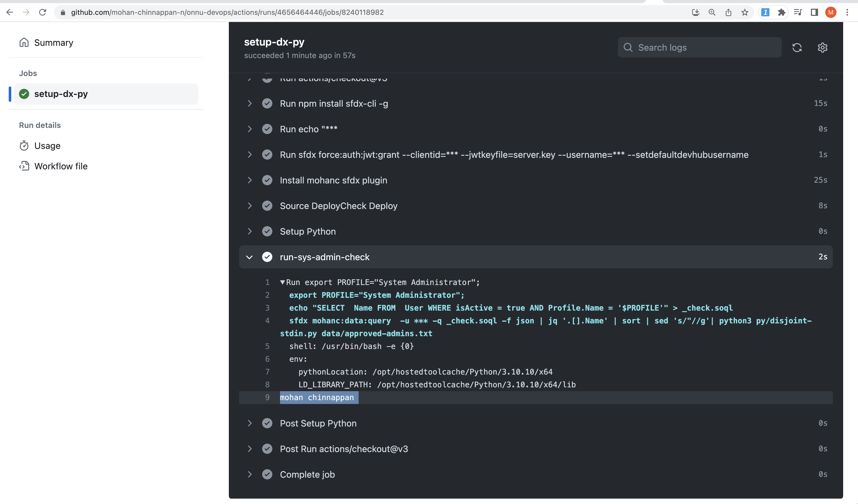
Task: Open the Chrome three-dot menu
Action: [848, 13]
